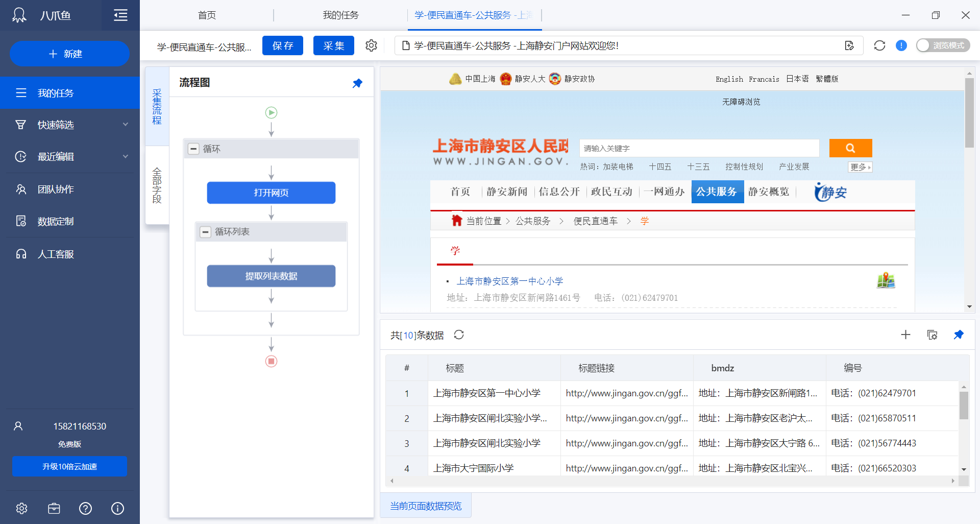Click the 保存 button
Viewport: 980px width, 524px height.
[283, 45]
